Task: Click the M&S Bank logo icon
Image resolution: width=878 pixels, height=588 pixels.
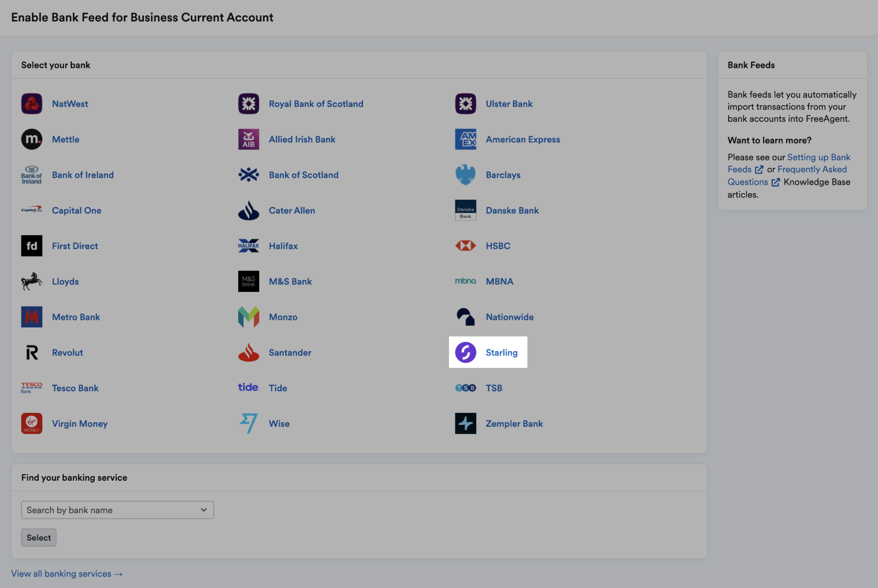Action: (249, 281)
